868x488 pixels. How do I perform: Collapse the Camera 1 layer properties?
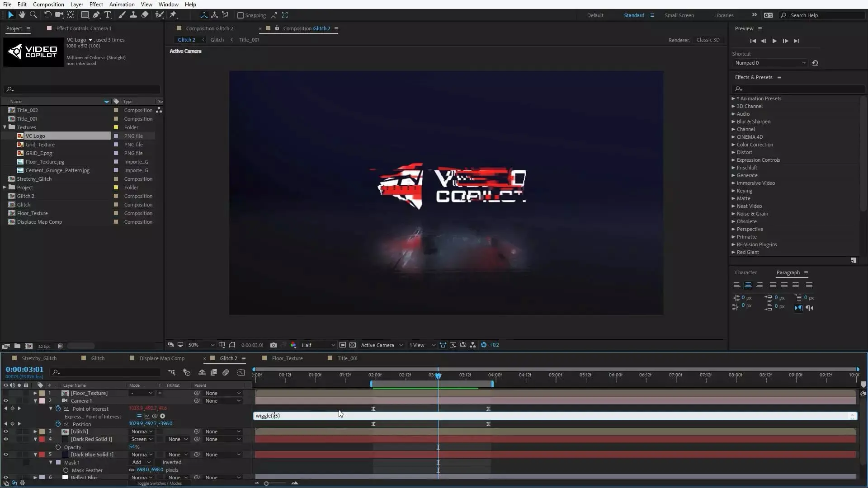[35, 401]
